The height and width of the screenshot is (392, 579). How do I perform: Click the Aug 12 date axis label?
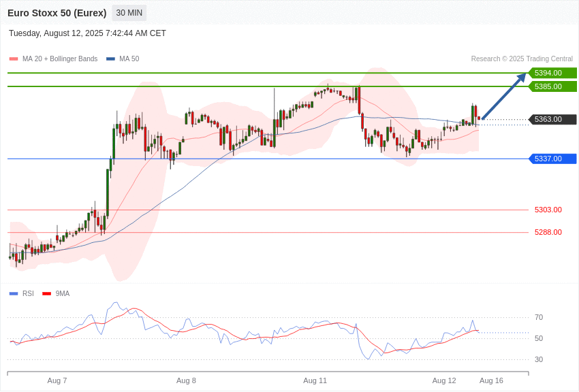click(444, 381)
